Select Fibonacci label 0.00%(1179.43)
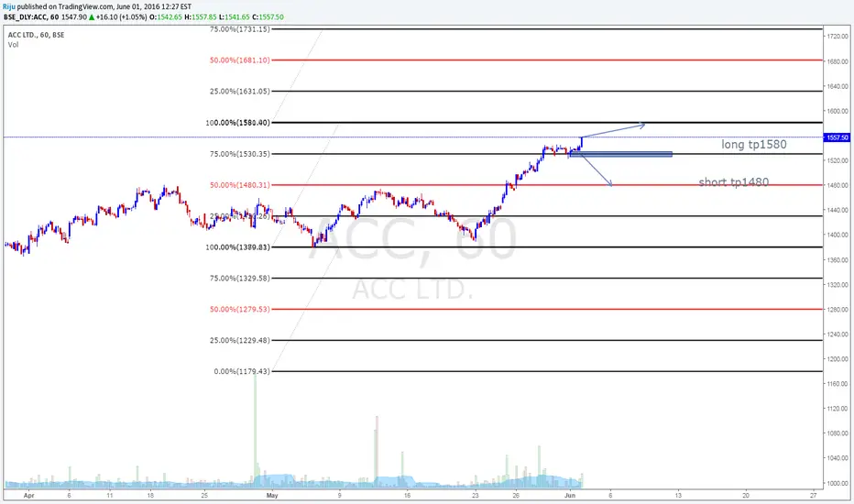This screenshot has height=504, width=854. [242, 371]
